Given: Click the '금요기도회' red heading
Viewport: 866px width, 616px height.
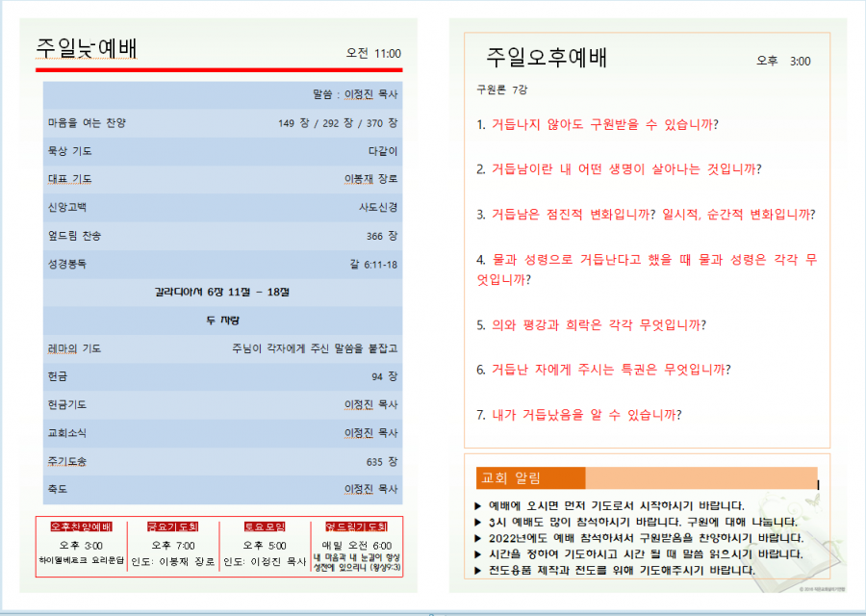Looking at the screenshot, I should point(173,526).
